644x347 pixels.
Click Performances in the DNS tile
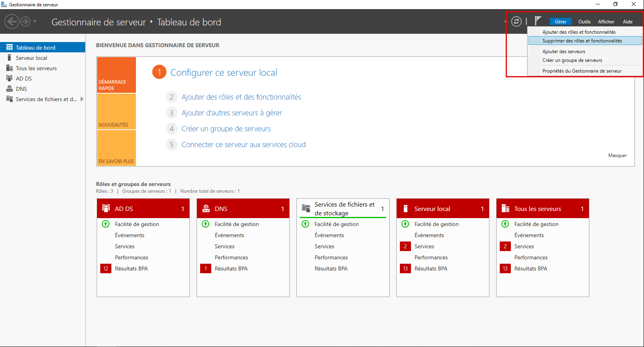(231, 257)
